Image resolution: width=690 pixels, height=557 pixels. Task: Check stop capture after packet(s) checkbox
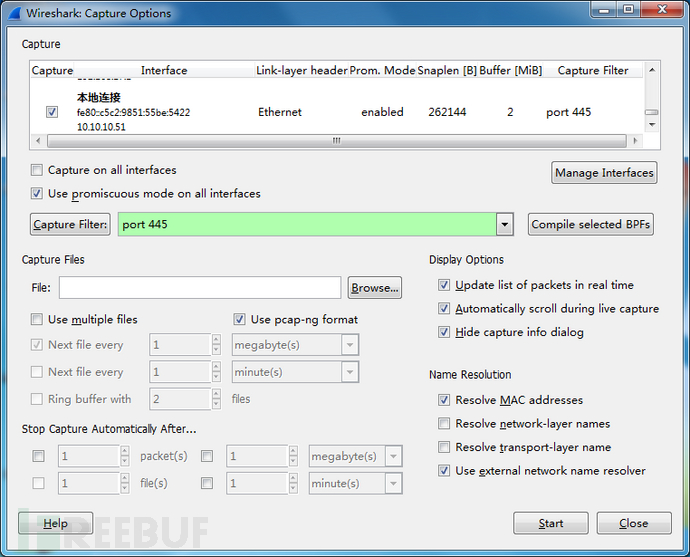click(x=38, y=456)
